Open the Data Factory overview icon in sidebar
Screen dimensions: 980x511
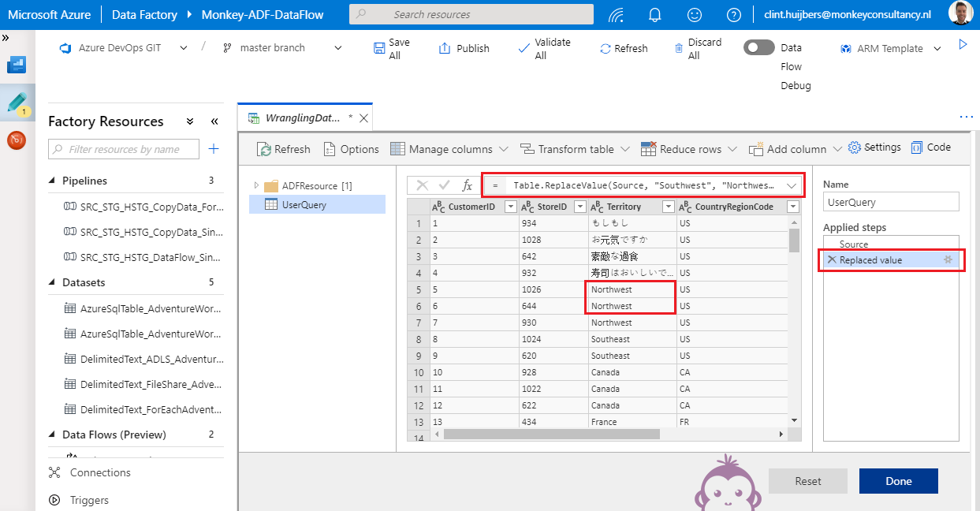click(17, 65)
